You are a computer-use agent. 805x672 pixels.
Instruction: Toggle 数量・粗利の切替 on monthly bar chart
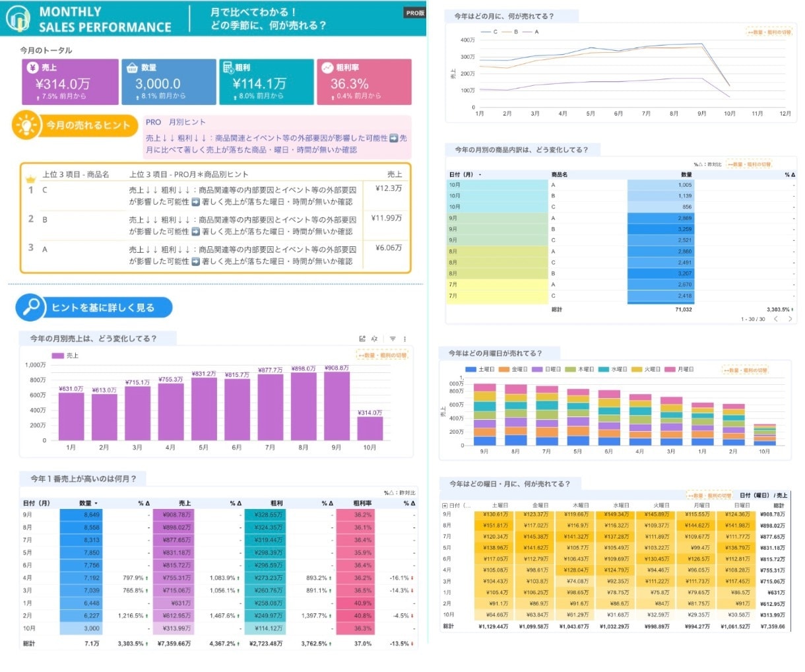[x=383, y=355]
